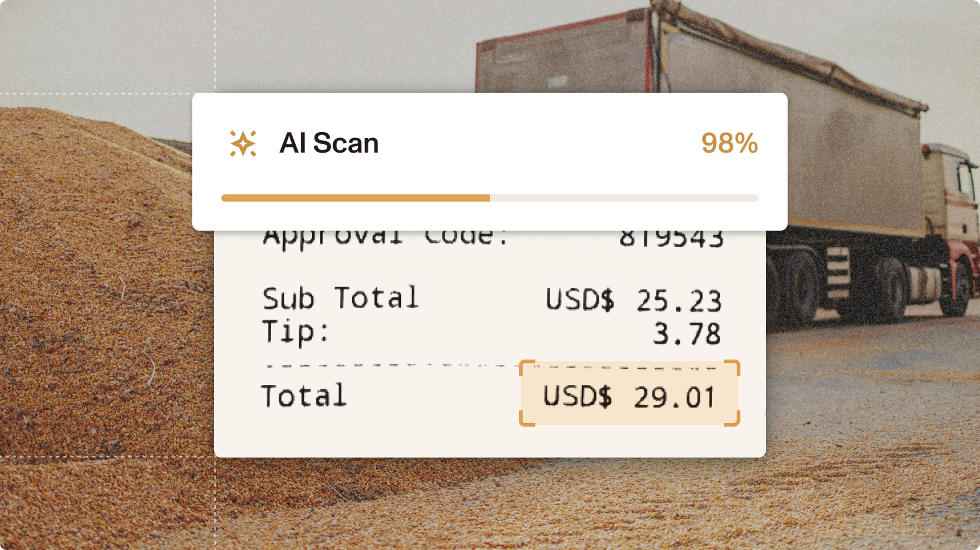Click the AI Scan sparkle icon
The image size is (980, 550).
243,143
